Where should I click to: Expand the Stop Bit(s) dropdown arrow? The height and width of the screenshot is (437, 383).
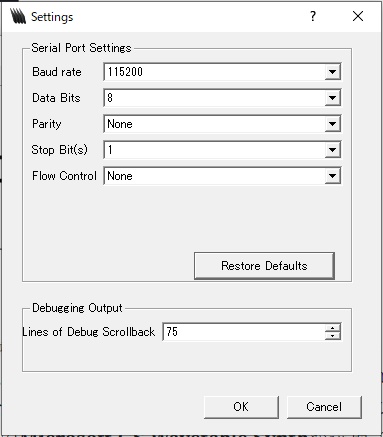[332, 150]
